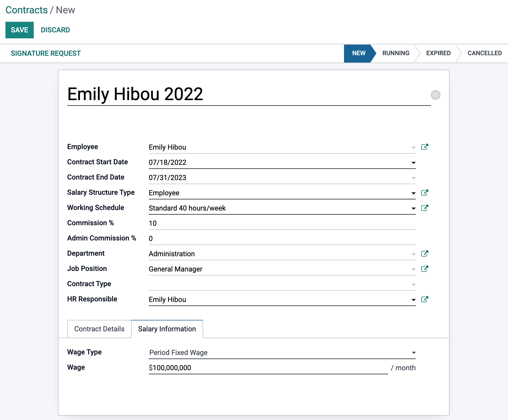Image resolution: width=508 pixels, height=420 pixels.
Task: Set contract status to Cancelled
Action: (485, 53)
